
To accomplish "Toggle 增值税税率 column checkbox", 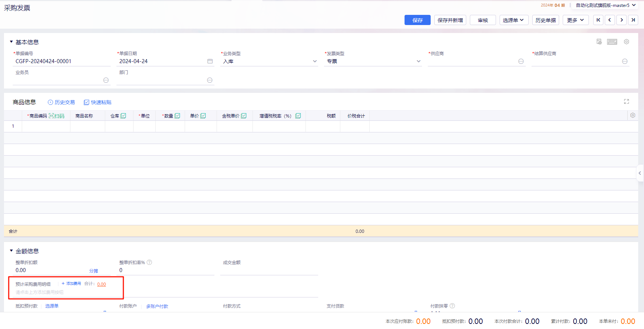I will [298, 116].
